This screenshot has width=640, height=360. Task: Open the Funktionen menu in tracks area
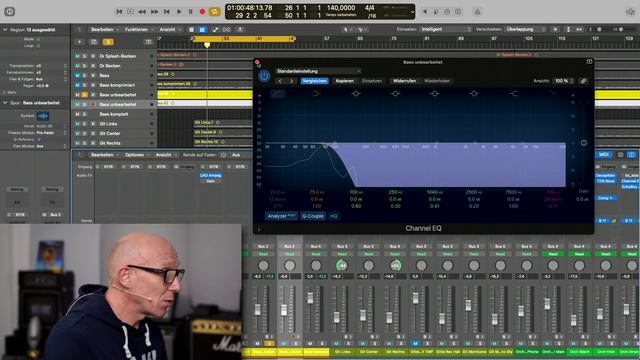138,29
